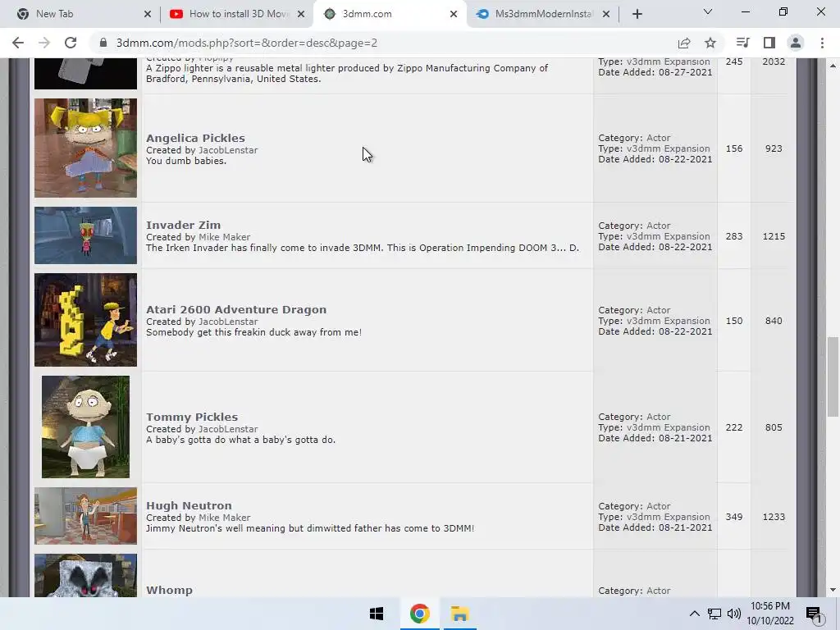Close the New Tab tab
The width and height of the screenshot is (840, 630).
148,14
